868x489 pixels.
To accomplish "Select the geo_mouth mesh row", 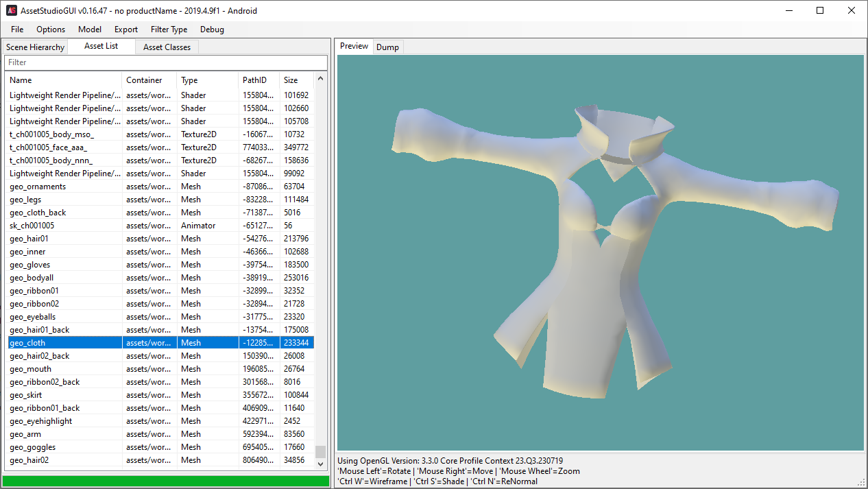I will [x=160, y=369].
